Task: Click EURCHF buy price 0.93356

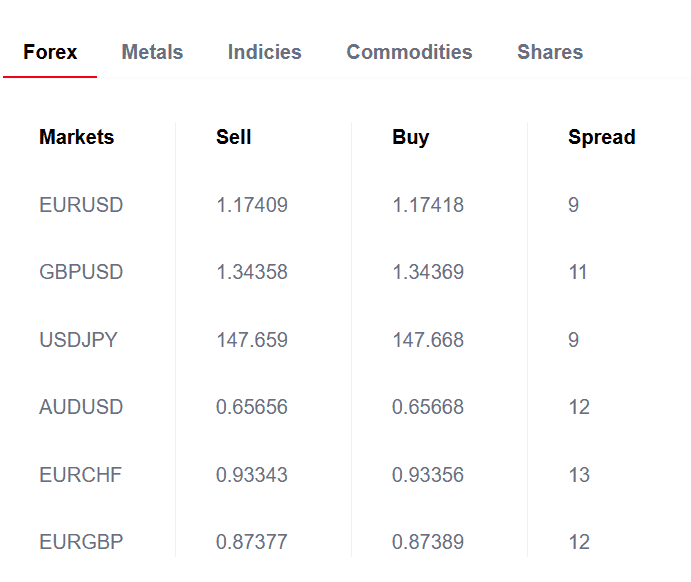Action: (x=427, y=475)
